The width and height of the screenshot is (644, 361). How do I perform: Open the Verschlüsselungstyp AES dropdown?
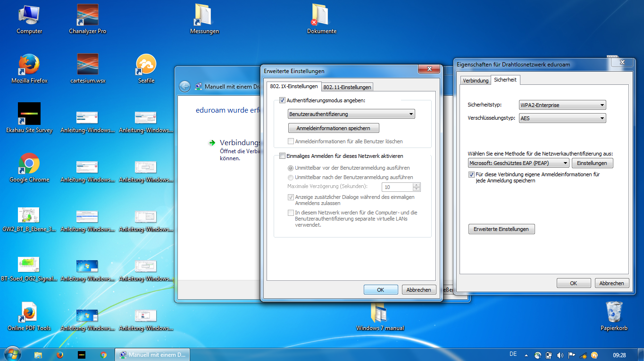562,118
